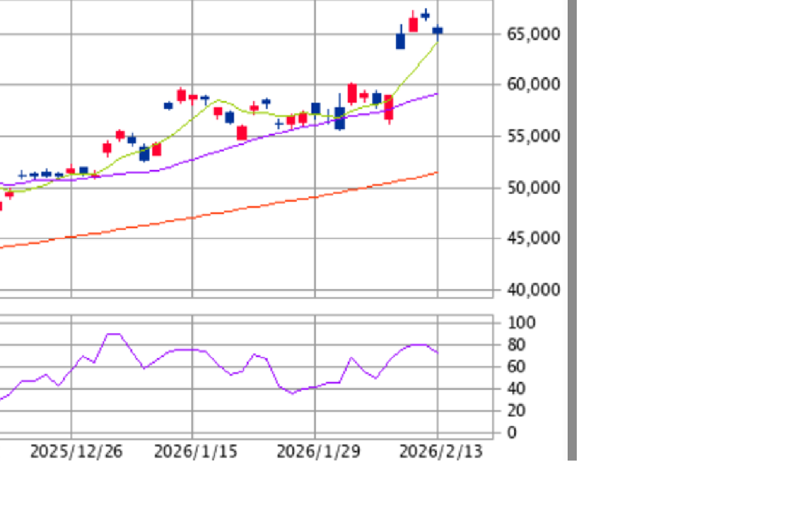Click the 2025/12/26 date label
Image resolution: width=812 pixels, height=525 pixels.
pos(76,452)
